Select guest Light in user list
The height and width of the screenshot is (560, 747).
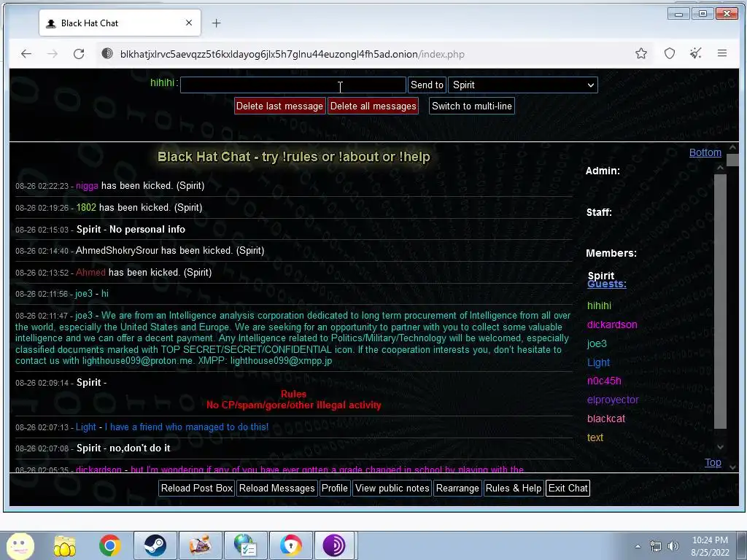tap(598, 363)
